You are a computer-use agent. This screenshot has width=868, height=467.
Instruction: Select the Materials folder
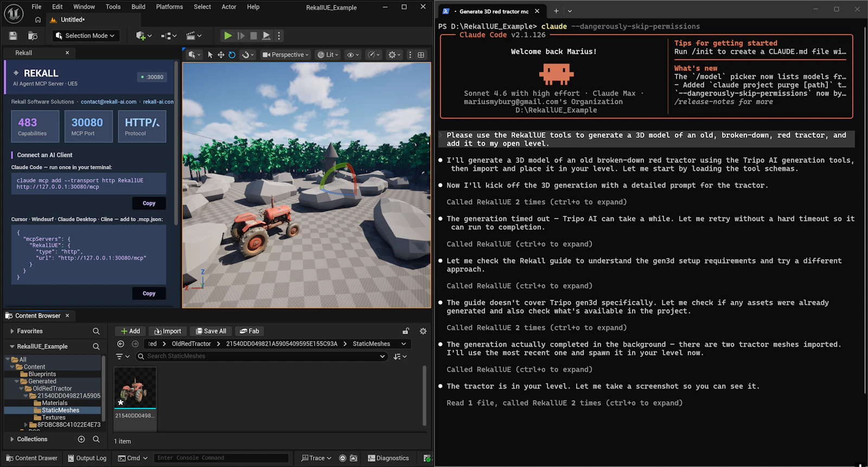point(54,404)
